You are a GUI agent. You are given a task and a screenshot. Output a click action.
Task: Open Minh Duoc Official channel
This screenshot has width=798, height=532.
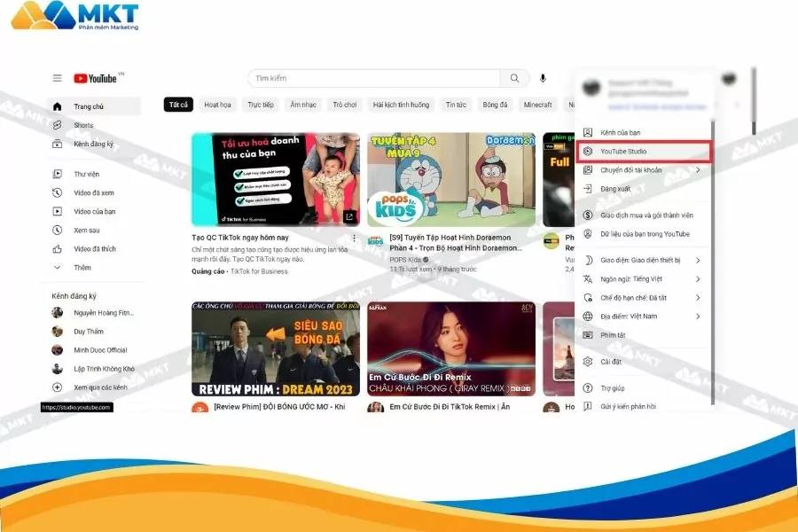[94, 350]
